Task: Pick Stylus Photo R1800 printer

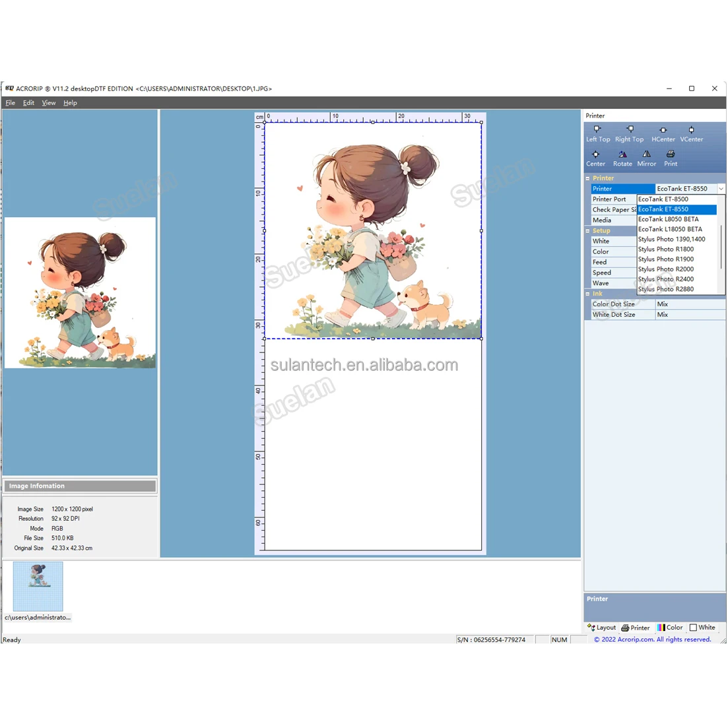Action: [x=677, y=249]
